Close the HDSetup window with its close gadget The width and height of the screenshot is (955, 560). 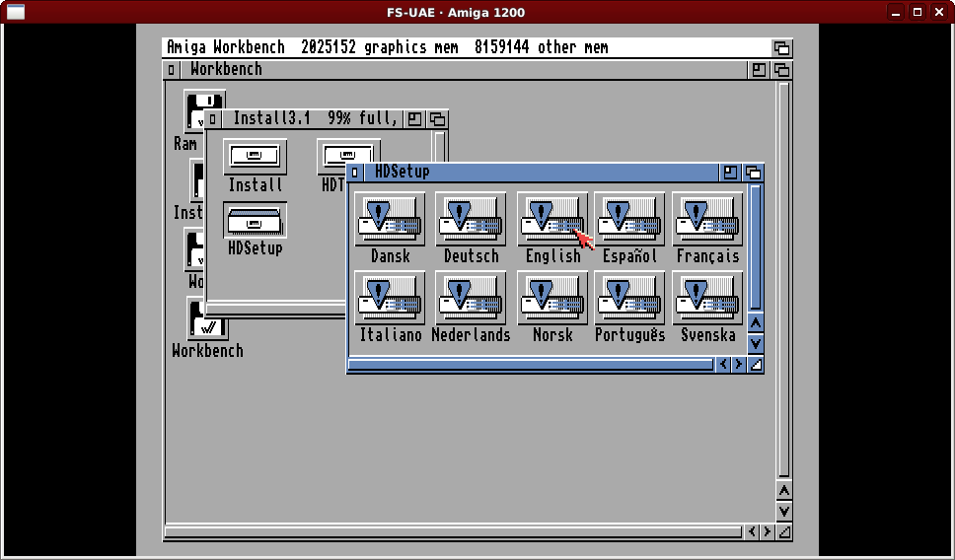355,173
